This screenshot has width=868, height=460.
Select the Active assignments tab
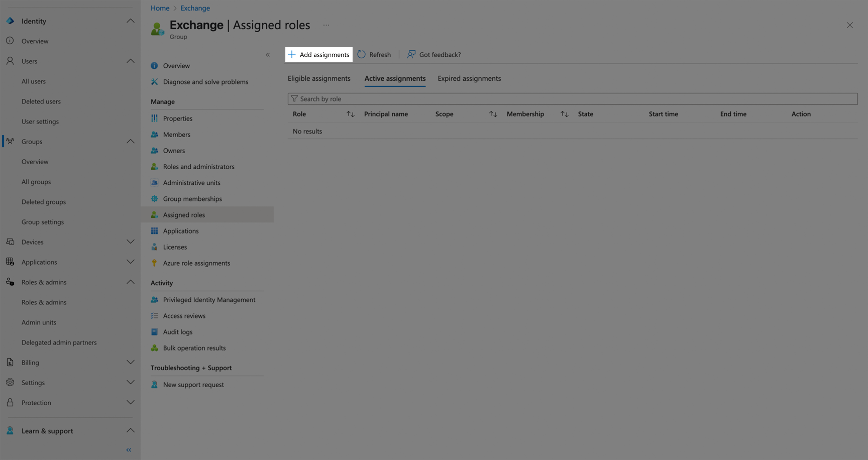[x=395, y=78]
